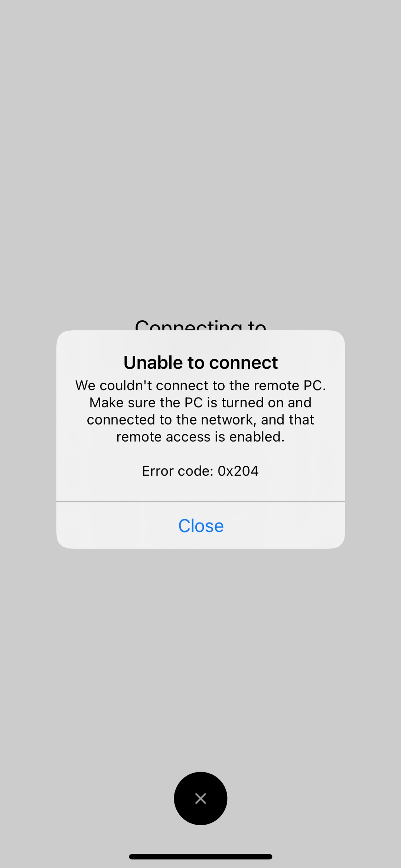The image size is (401, 868).
Task: Acknowledge error 0x204 by choosing Close
Action: coord(200,525)
